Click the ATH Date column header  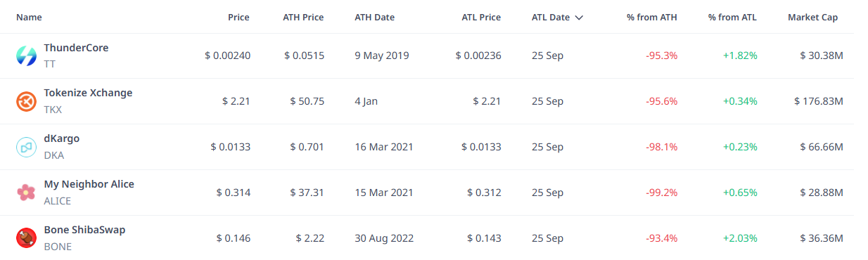point(374,18)
